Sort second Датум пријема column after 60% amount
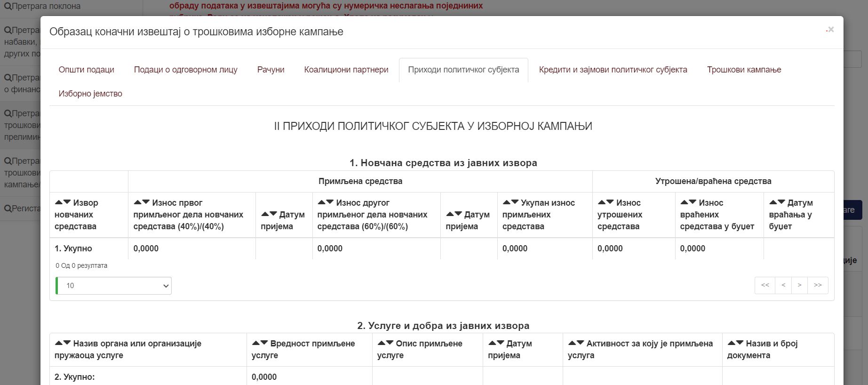 pos(454,214)
